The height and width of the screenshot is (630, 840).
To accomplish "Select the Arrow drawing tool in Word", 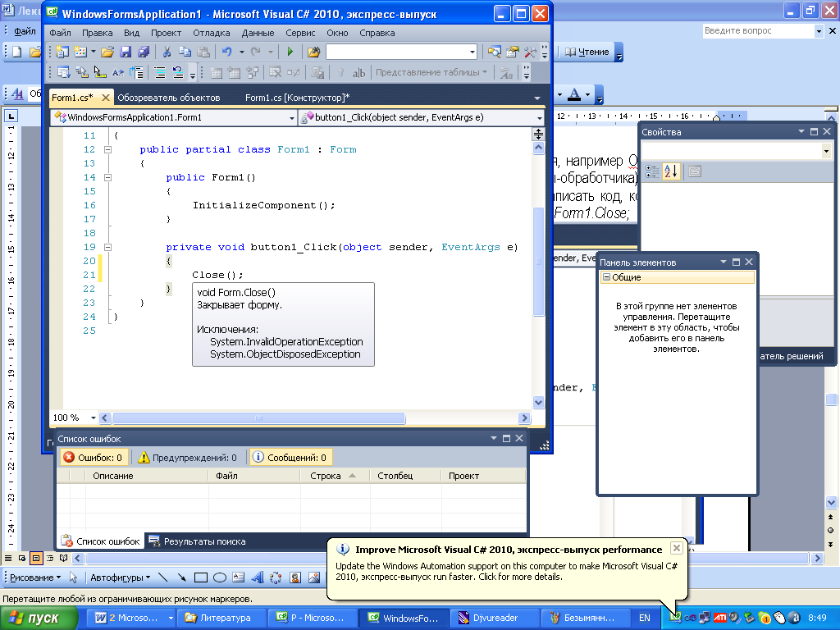I will point(181,577).
